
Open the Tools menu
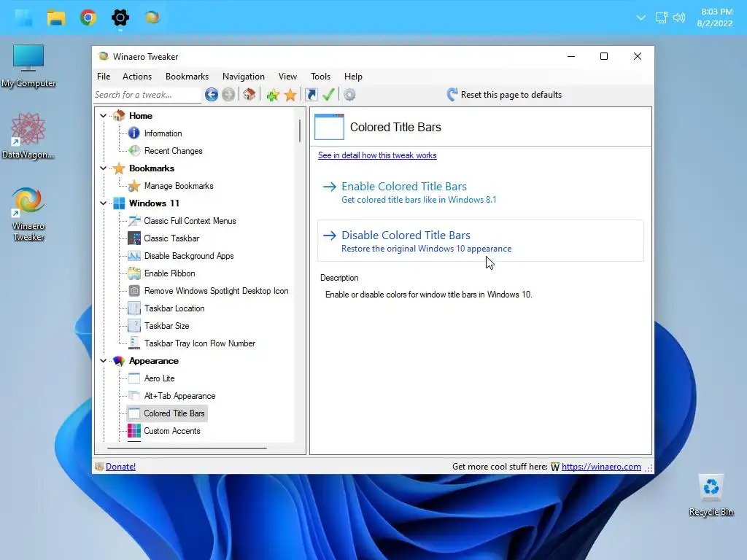click(x=321, y=76)
